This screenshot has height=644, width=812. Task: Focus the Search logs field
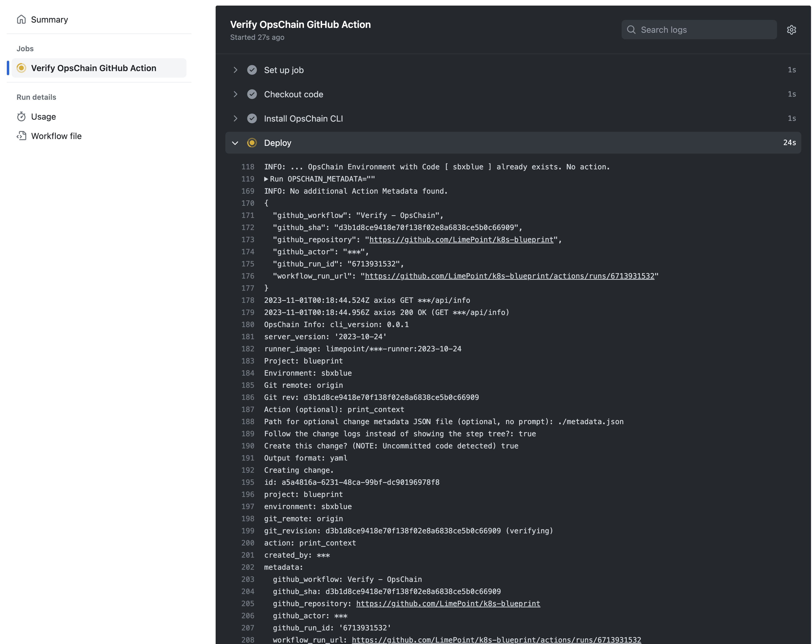[x=699, y=30]
